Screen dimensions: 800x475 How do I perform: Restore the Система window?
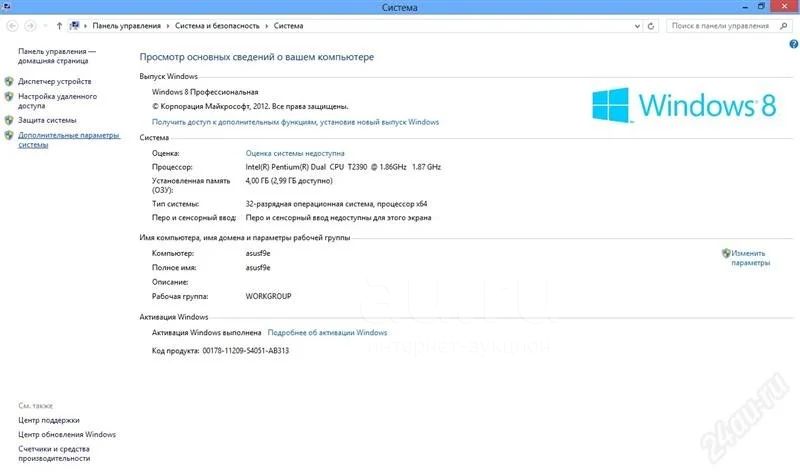pos(761,7)
